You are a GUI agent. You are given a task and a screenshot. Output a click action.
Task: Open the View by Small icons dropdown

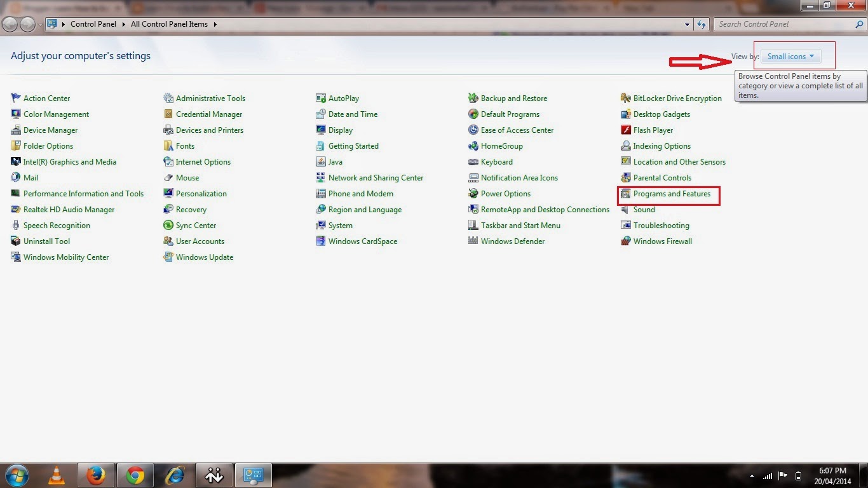[x=790, y=57]
